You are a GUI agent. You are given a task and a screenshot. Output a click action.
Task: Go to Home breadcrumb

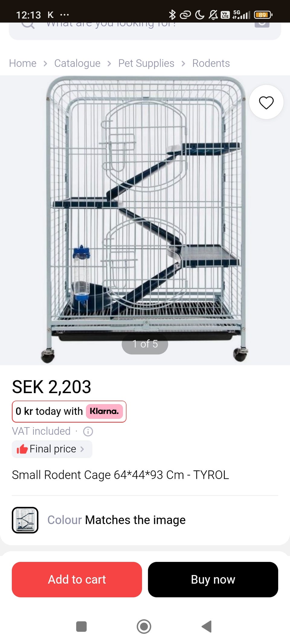tap(23, 63)
